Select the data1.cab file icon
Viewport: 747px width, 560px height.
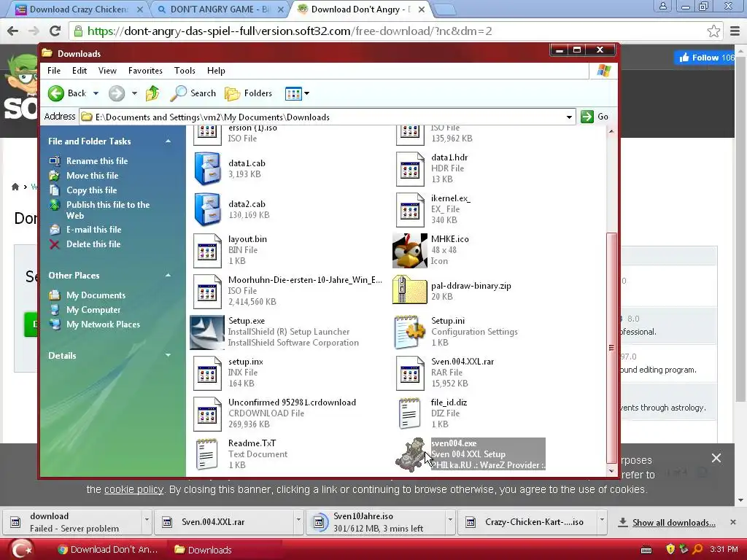207,168
